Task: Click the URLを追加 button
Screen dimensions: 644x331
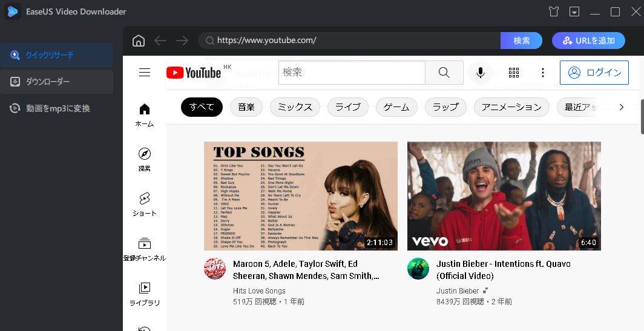Action: (588, 41)
